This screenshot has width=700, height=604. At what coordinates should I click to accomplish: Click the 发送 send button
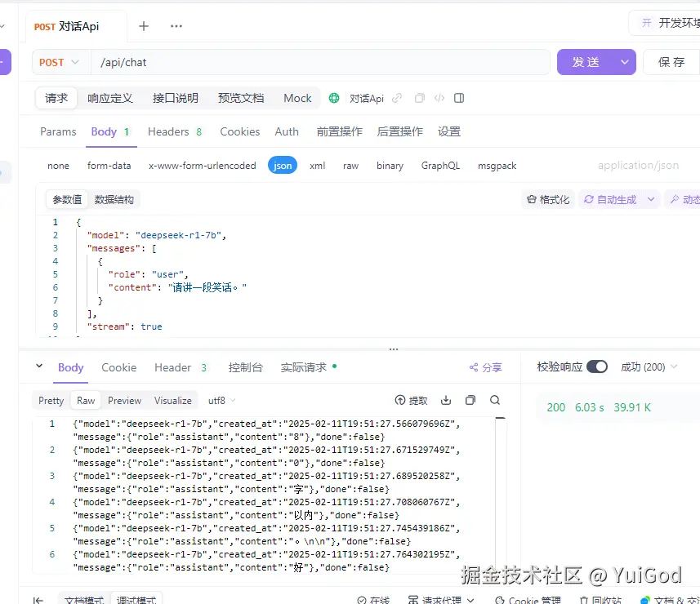(x=586, y=62)
